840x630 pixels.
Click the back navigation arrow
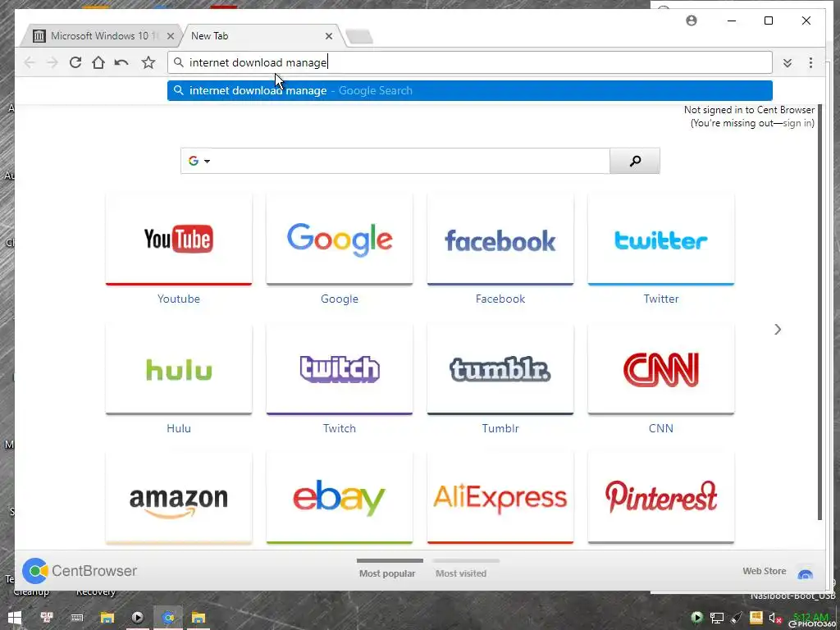pos(30,62)
